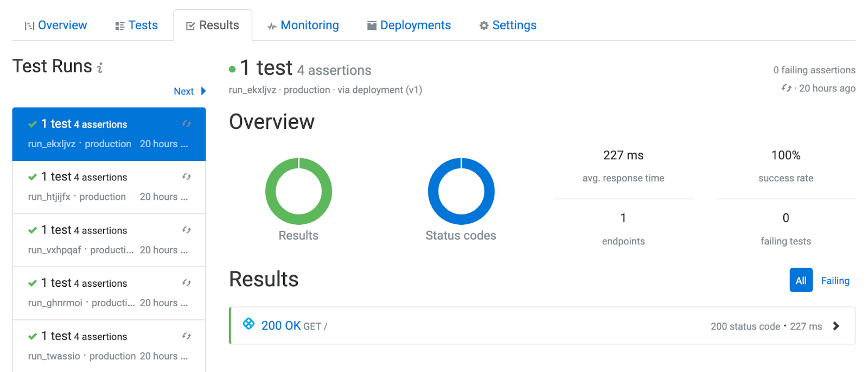Select the Results tab
Screen dimensions: 868x372
pos(213,26)
